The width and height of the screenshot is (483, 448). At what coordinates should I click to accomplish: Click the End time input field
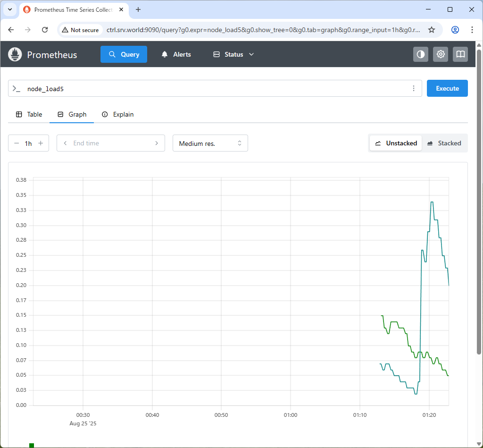tap(111, 143)
